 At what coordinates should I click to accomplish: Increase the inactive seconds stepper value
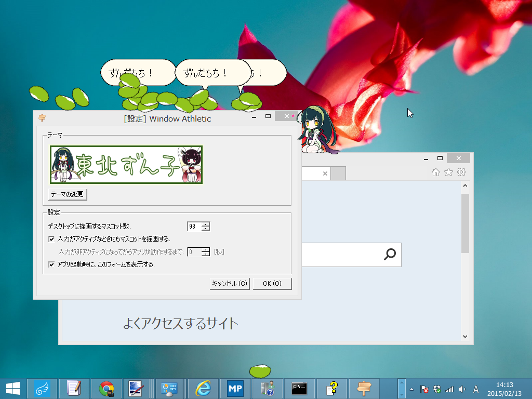click(x=206, y=250)
